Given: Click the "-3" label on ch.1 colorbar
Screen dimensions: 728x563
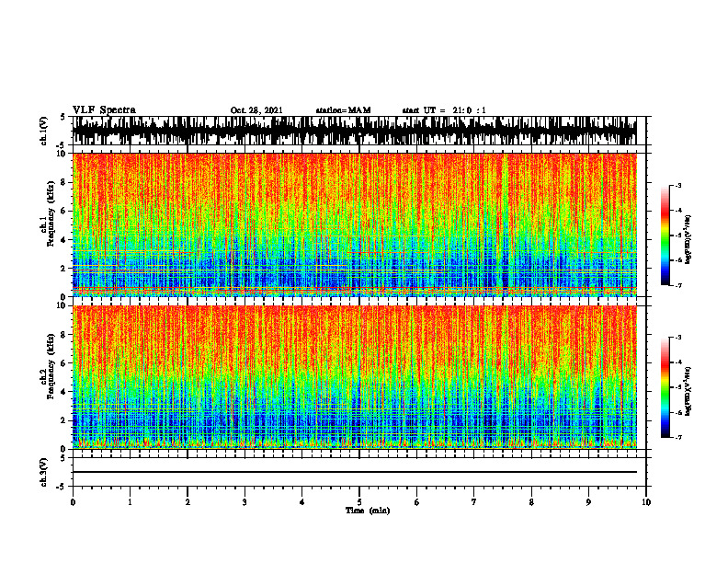Looking at the screenshot, I should click(678, 185).
